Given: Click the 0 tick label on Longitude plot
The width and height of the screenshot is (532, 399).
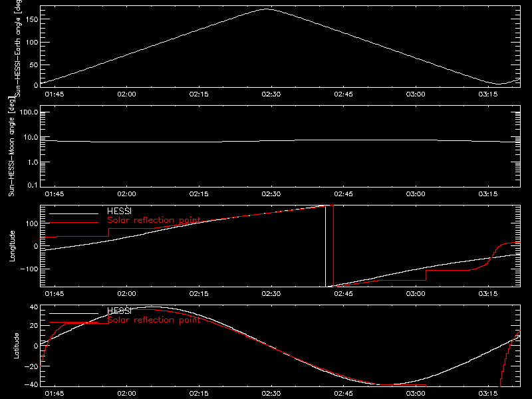Looking at the screenshot, I should point(36,246).
